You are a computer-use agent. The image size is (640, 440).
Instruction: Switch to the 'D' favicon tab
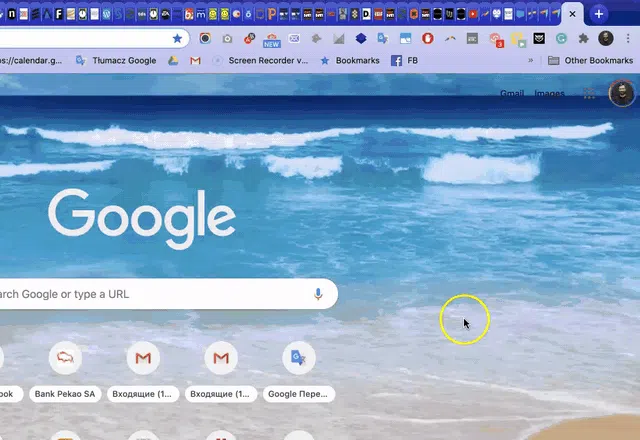coord(366,14)
